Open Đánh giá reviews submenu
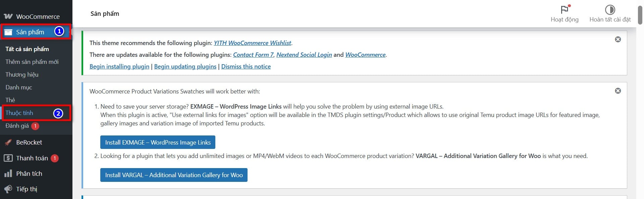The height and width of the screenshot is (199, 644). (17, 126)
